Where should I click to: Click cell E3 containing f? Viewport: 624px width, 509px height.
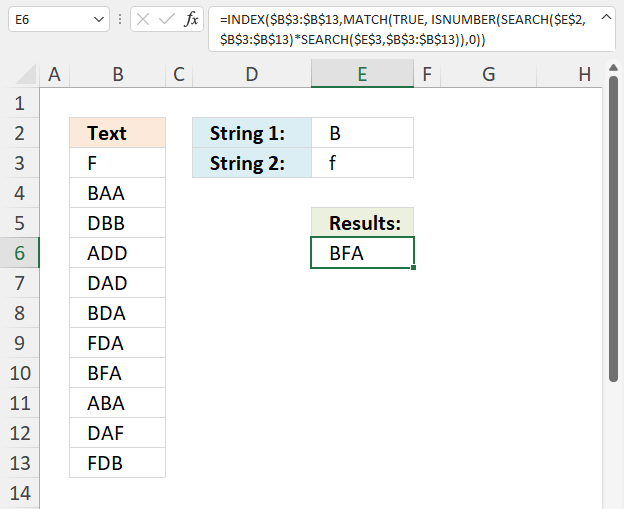coord(361,163)
